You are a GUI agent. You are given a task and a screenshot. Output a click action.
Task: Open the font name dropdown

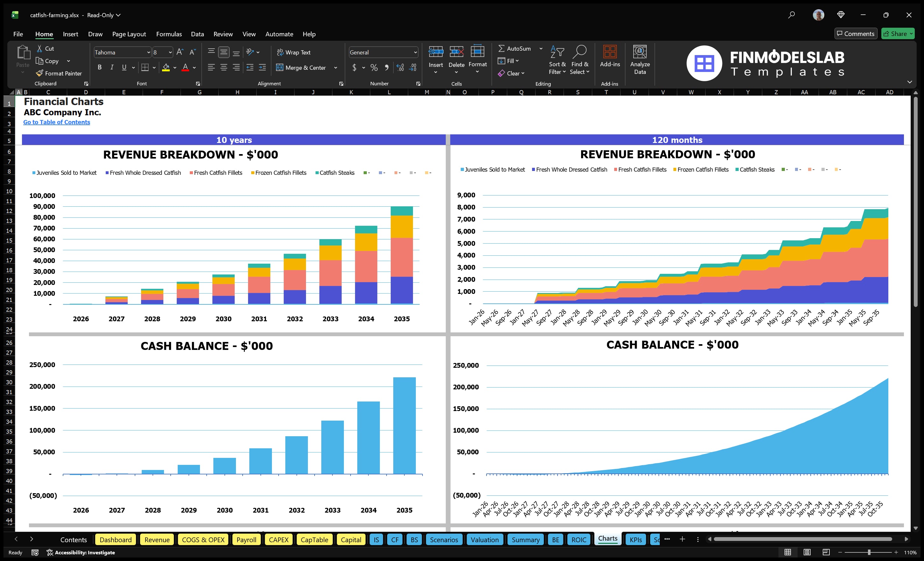[148, 52]
